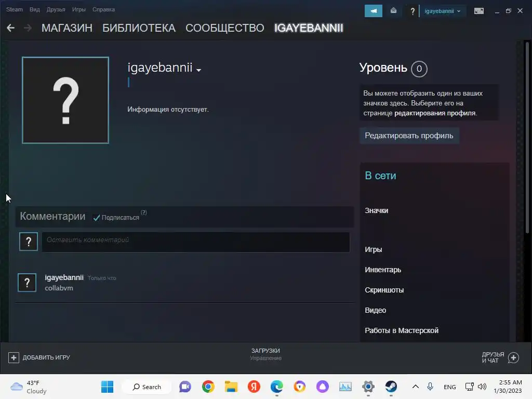Switch to the БИБЛИОТЕКА tab

(x=139, y=28)
